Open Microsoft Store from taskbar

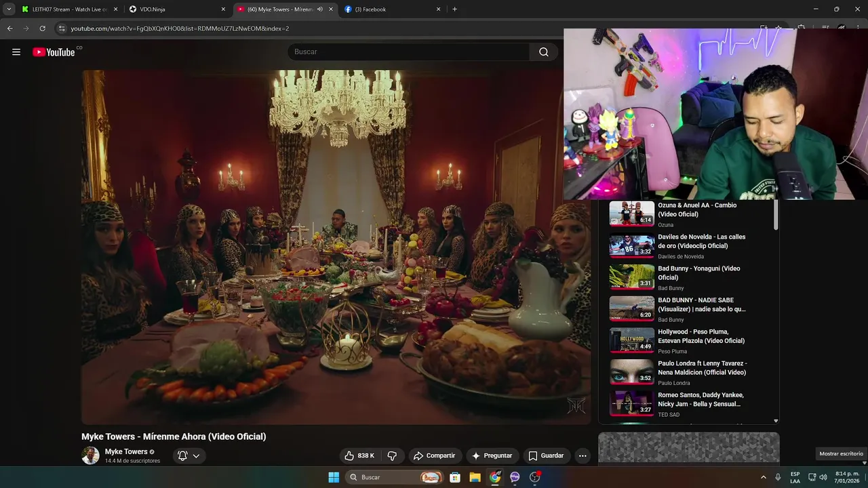point(455,477)
